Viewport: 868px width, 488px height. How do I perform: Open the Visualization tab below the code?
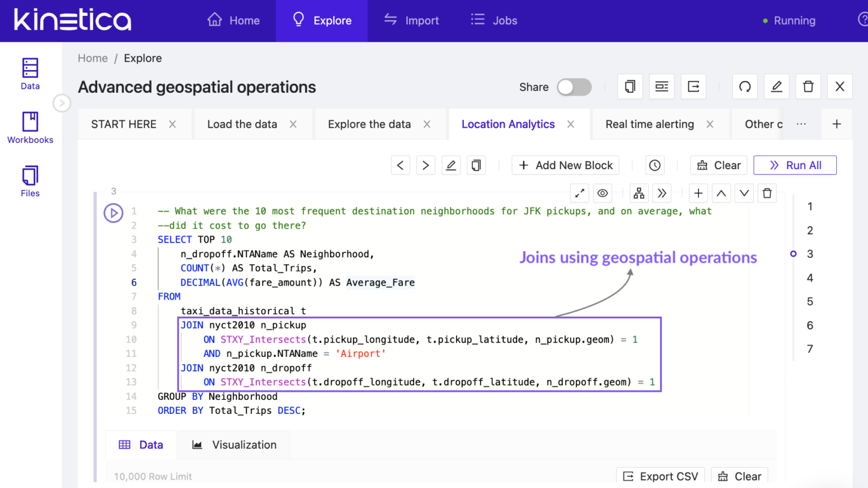click(234, 445)
